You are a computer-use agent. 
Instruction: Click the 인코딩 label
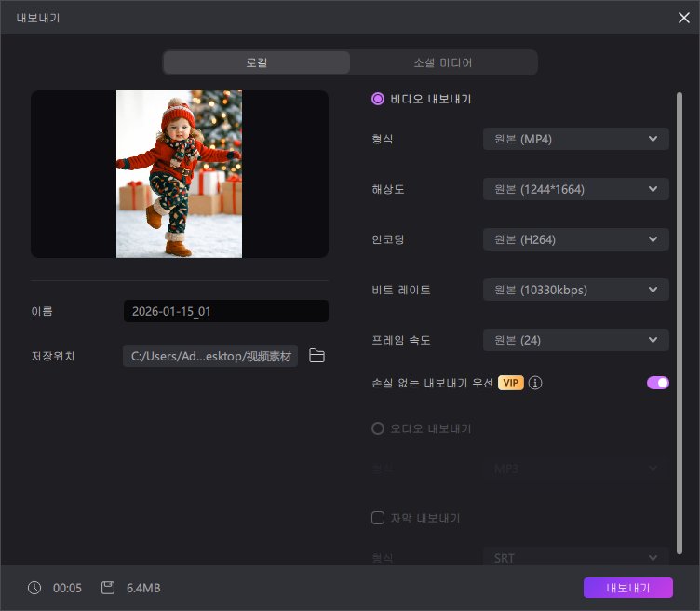click(x=388, y=239)
